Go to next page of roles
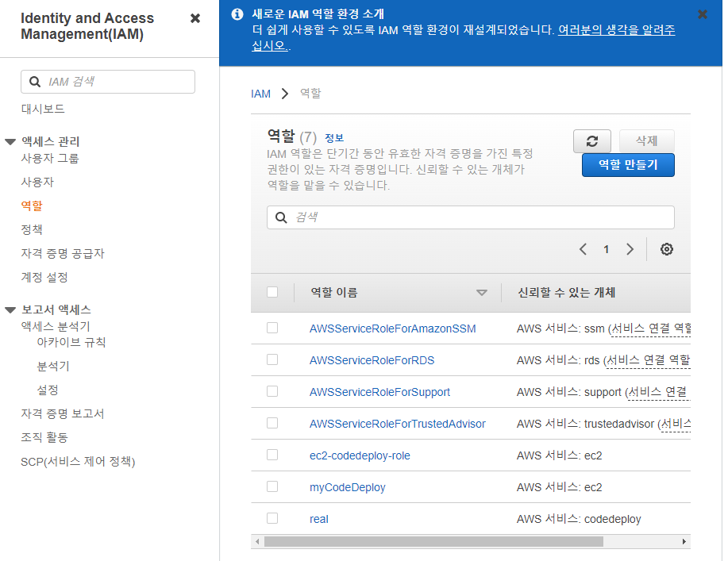Viewport: 728px width, 561px height. (630, 249)
